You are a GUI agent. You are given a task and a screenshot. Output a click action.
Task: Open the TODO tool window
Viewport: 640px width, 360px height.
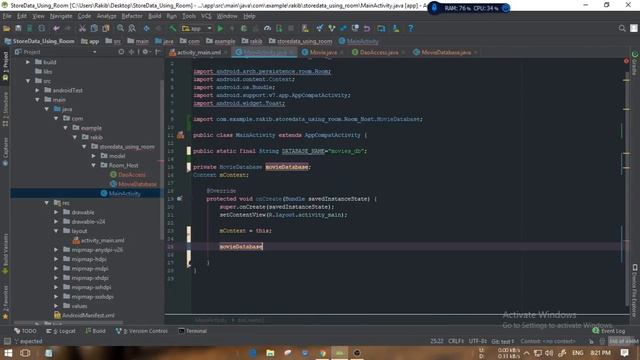(25, 331)
